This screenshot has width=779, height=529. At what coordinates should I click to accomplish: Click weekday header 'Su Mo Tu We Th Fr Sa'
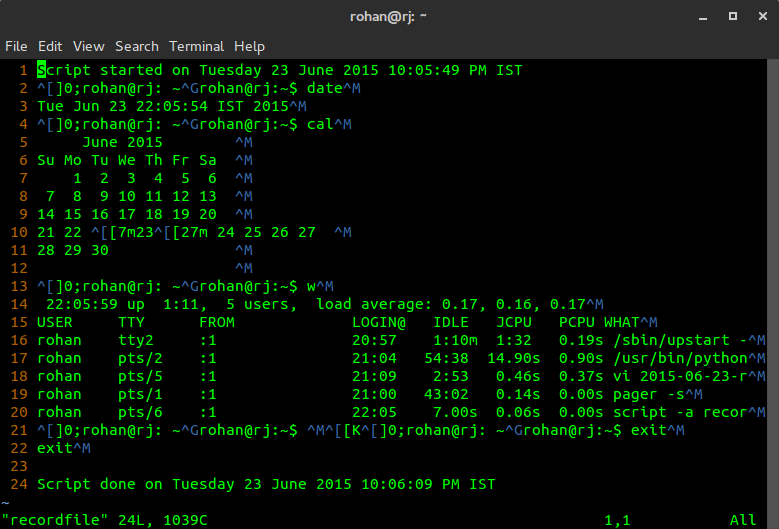point(127,160)
